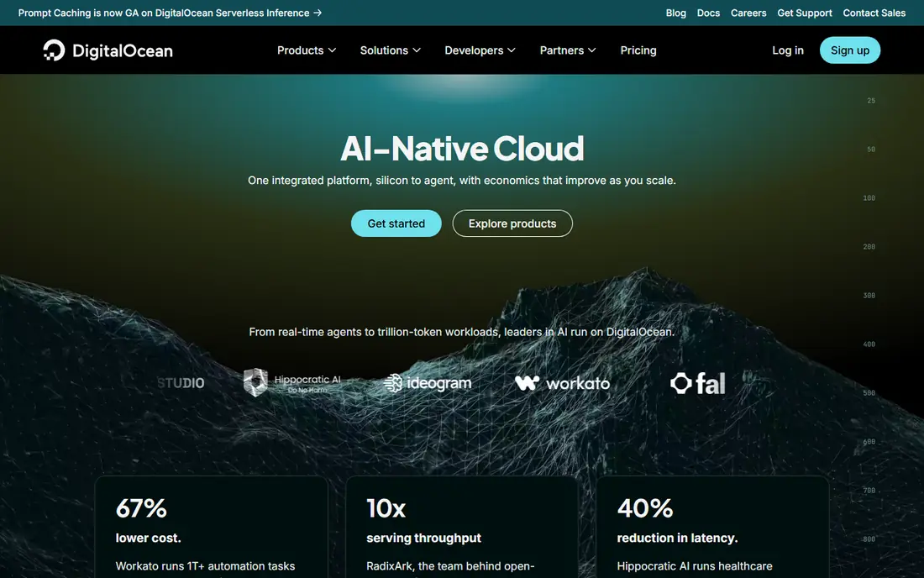Expand the Solutions dropdown chevron
Viewport: 924px width, 578px height.
tap(417, 50)
